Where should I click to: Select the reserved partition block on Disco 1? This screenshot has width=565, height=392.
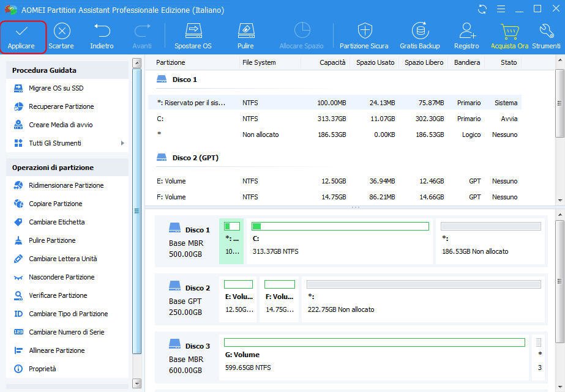tap(231, 241)
